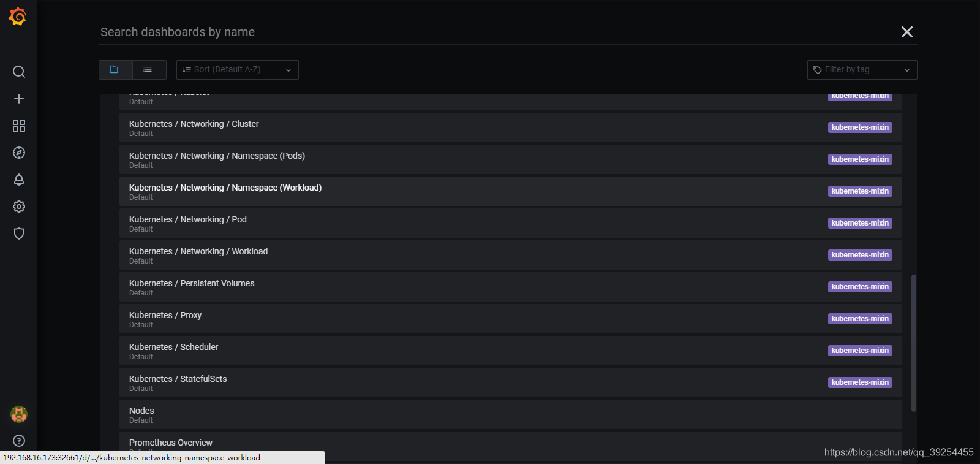The height and width of the screenshot is (464, 980).
Task: Open Kubernetes / Networking / Workload dashboard
Action: pos(511,255)
